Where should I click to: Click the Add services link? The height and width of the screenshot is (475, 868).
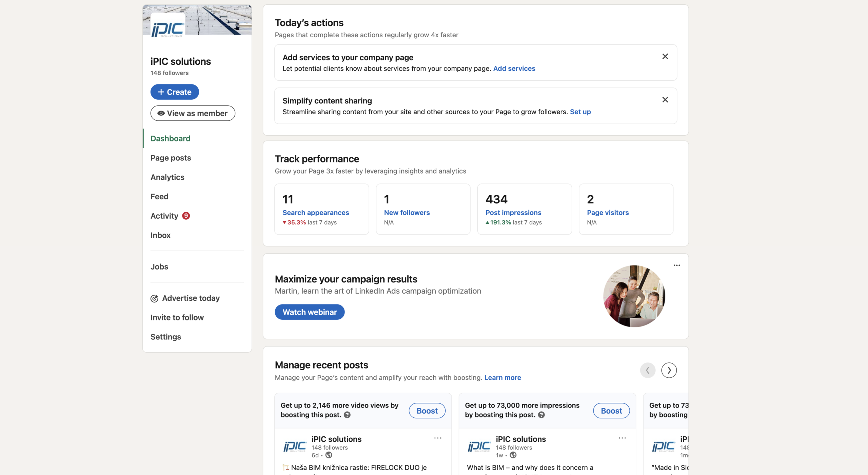514,68
